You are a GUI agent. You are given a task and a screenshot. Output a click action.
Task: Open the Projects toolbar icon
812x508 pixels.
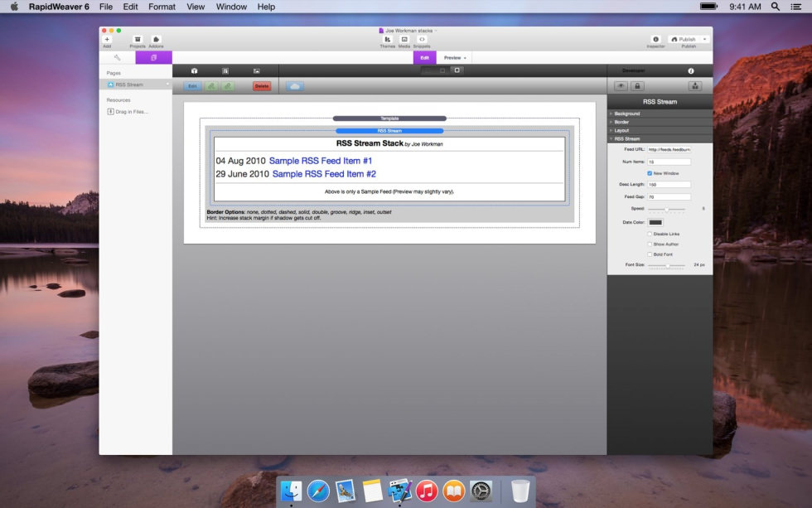click(x=138, y=39)
